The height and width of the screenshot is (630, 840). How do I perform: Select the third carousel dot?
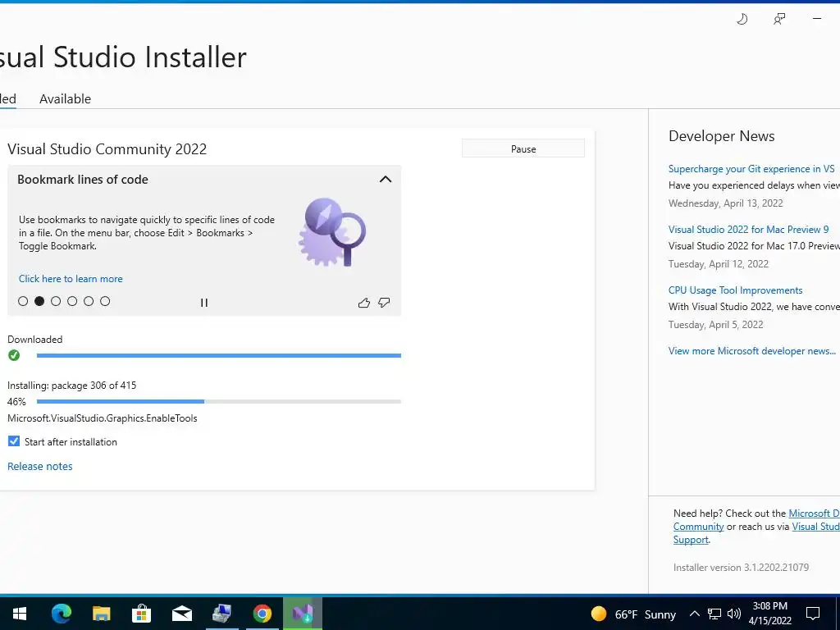coord(56,301)
